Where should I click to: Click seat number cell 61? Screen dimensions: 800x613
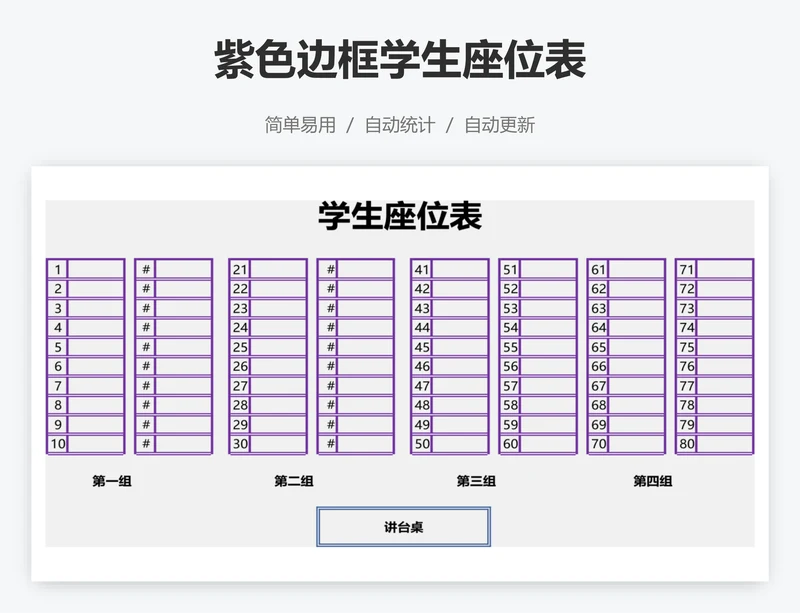coord(598,269)
